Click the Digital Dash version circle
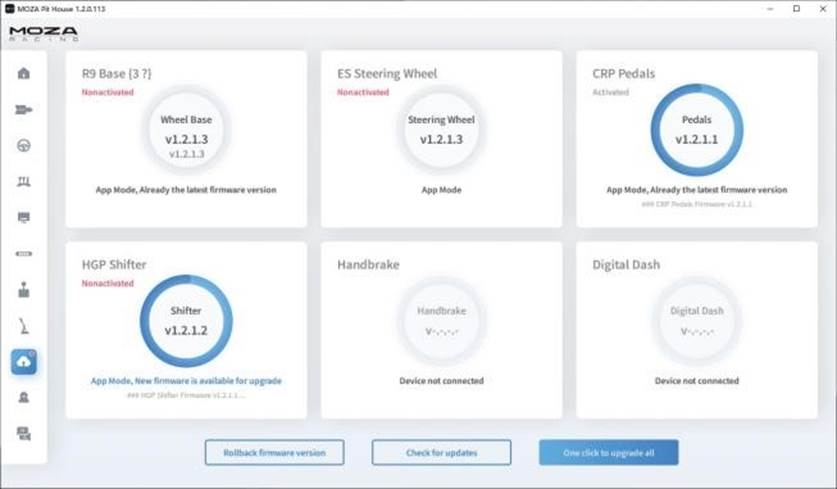 click(697, 321)
